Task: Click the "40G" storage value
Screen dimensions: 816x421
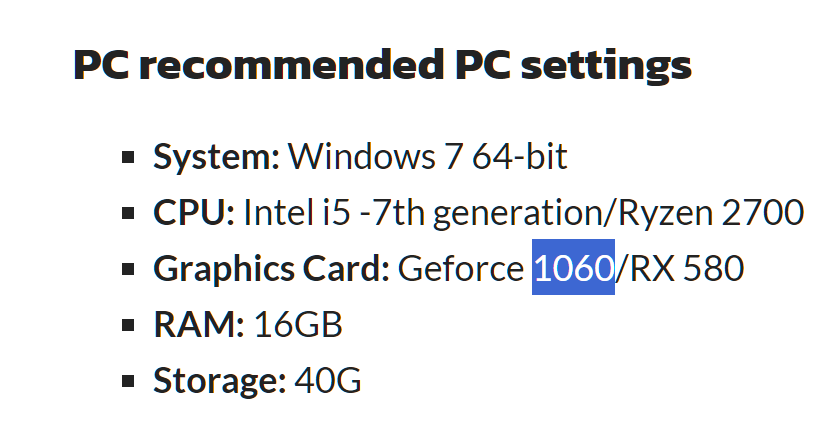Action: coord(327,381)
